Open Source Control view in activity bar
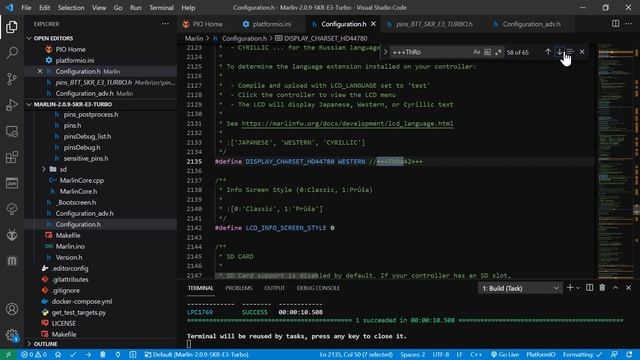640x360 pixels. (12, 79)
